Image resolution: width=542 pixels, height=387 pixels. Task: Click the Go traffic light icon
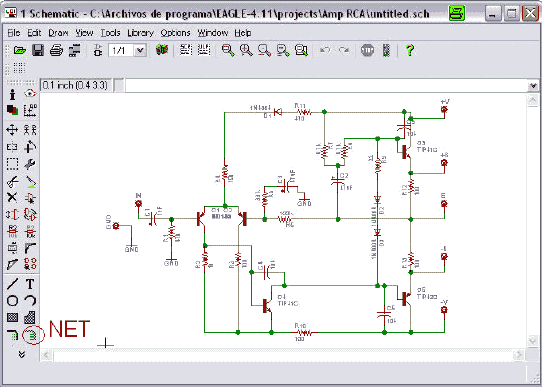[x=386, y=50]
